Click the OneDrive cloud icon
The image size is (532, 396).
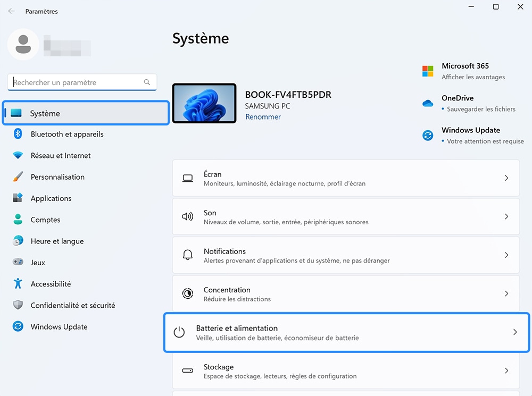point(428,103)
